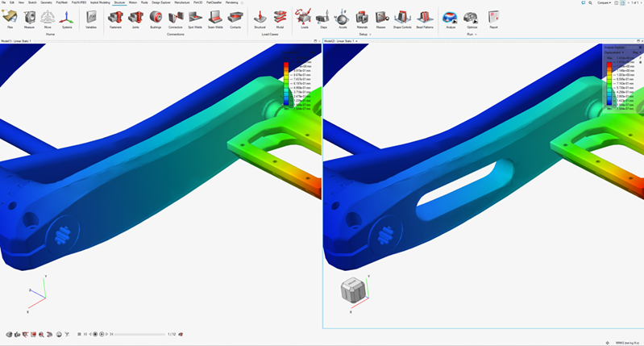Select the Shape Controls tool
The width and height of the screenshot is (644, 346).
point(402,19)
